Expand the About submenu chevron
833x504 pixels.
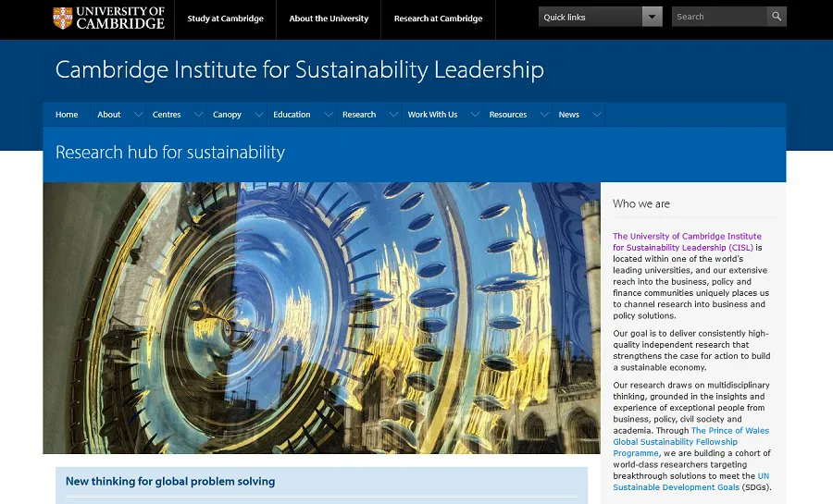pos(138,115)
